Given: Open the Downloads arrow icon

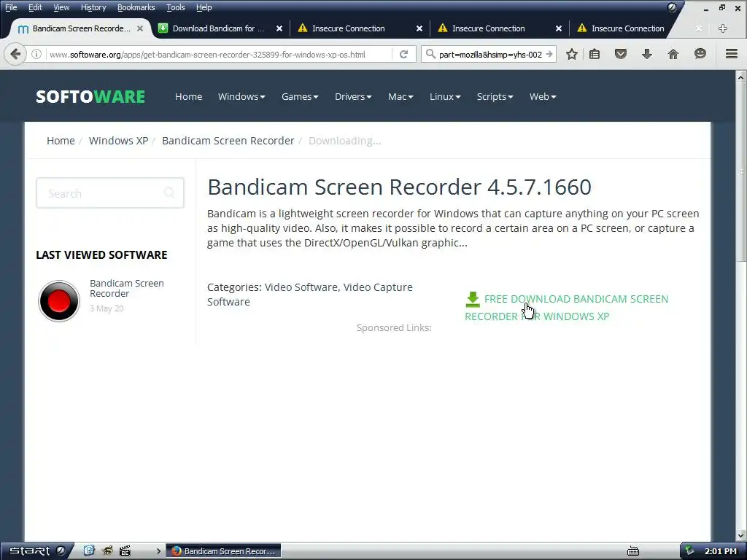Looking at the screenshot, I should pos(646,54).
